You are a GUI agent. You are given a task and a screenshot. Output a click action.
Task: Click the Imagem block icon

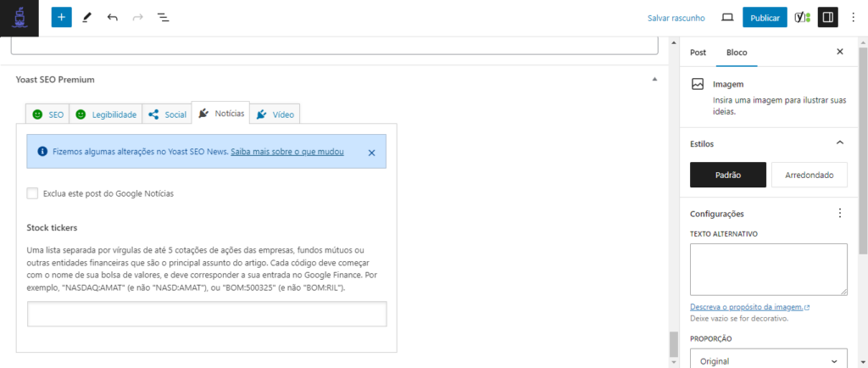point(698,84)
